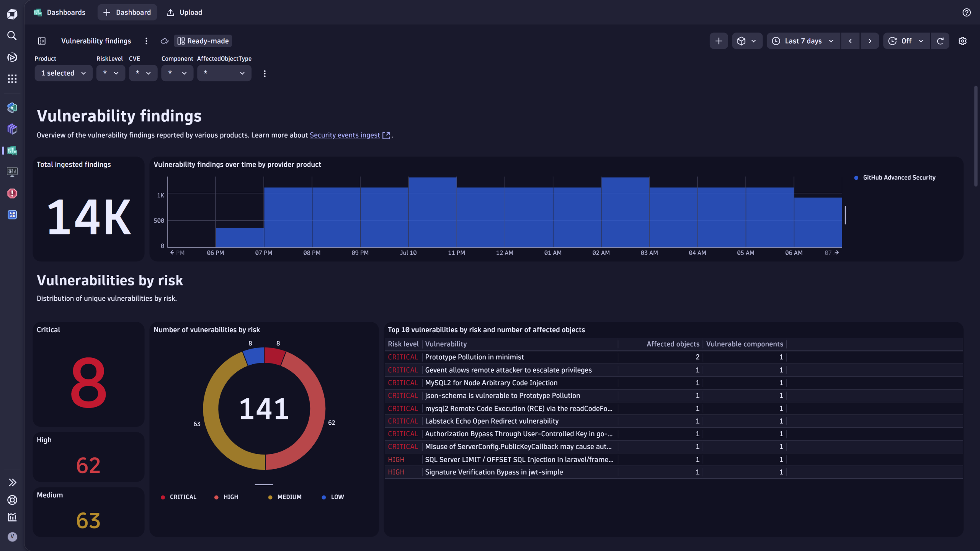Select the play/stream icon in the sidebar

click(12, 57)
